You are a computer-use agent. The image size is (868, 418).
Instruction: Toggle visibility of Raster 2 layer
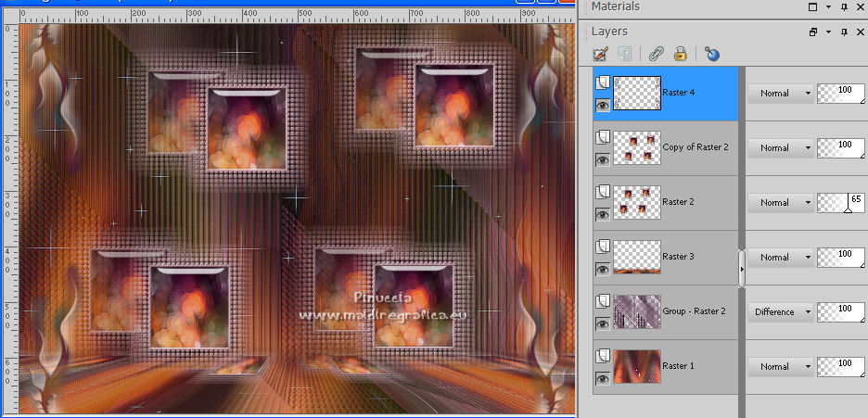coord(603,214)
